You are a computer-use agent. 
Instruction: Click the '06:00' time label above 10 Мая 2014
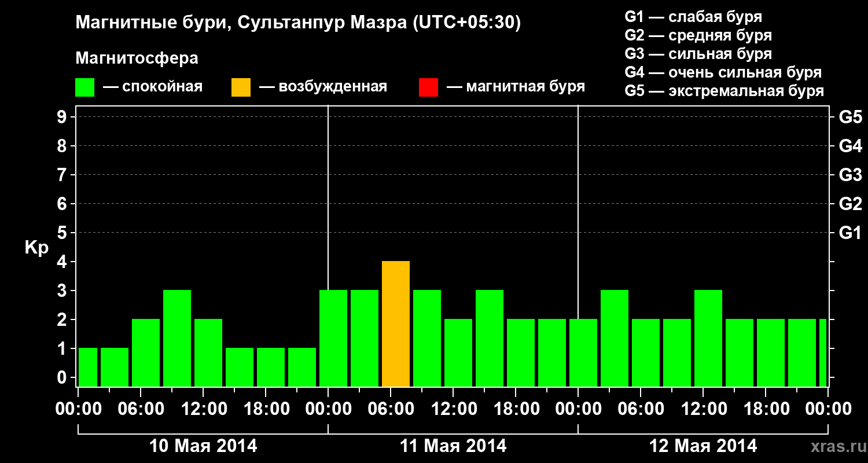point(141,409)
